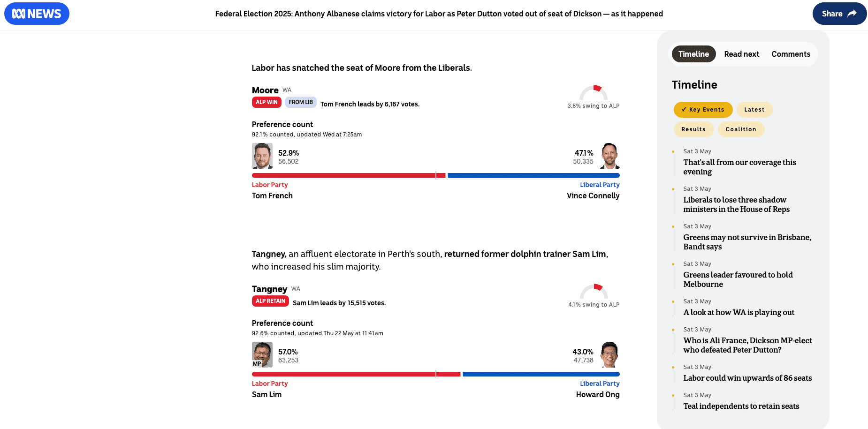Click Vince Connelly's candidate photo

click(609, 156)
